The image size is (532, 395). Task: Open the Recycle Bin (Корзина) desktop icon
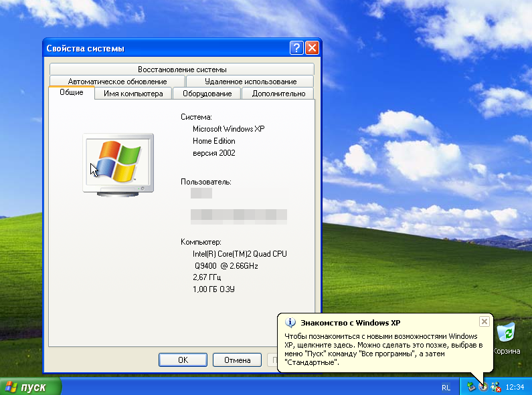[506, 338]
